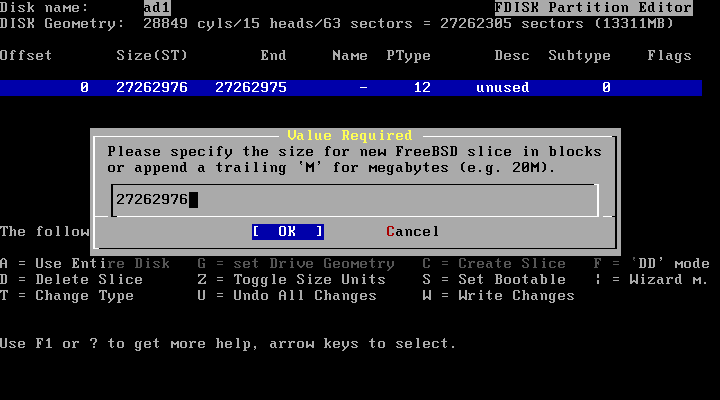Click the 'set Drive Geometry' command

tap(296, 264)
